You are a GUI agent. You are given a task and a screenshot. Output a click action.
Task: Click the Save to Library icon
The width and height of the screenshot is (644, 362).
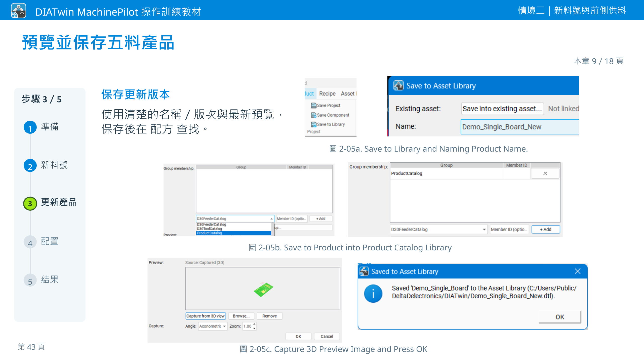pos(313,124)
